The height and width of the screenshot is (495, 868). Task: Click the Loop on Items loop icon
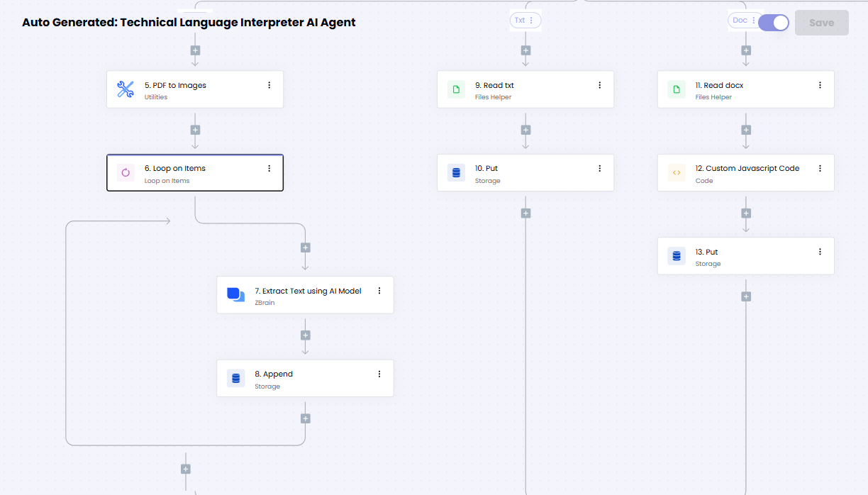(126, 172)
